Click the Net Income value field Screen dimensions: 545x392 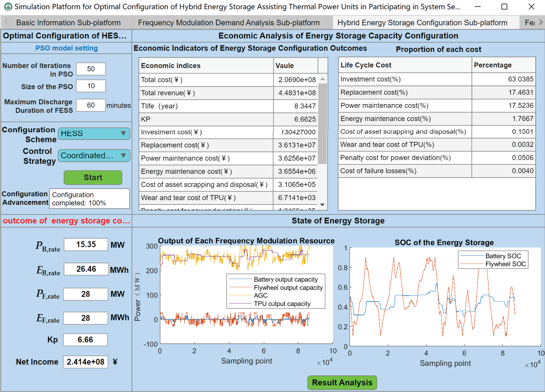point(86,362)
